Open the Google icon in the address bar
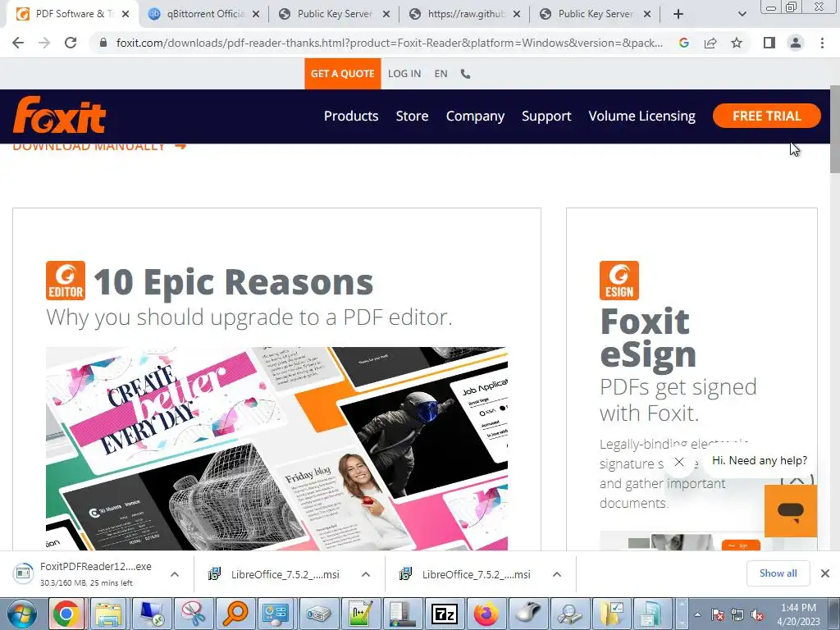840x630 pixels. pyautogui.click(x=683, y=43)
